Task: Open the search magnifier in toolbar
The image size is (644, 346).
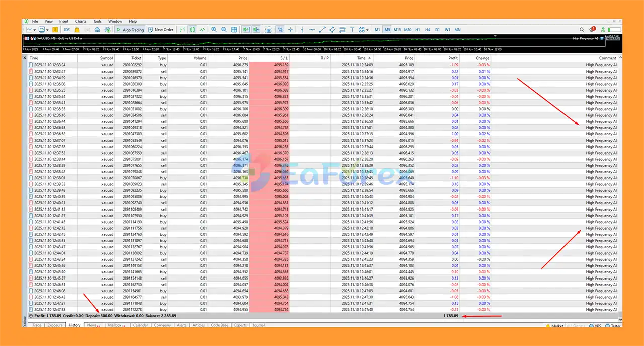Action: point(582,30)
